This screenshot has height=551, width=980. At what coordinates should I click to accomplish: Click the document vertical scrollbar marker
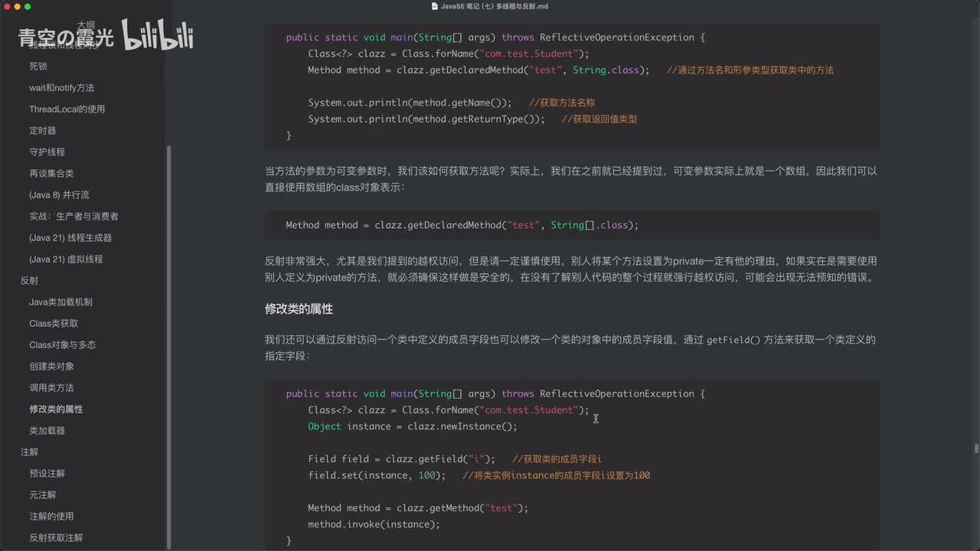point(976,449)
